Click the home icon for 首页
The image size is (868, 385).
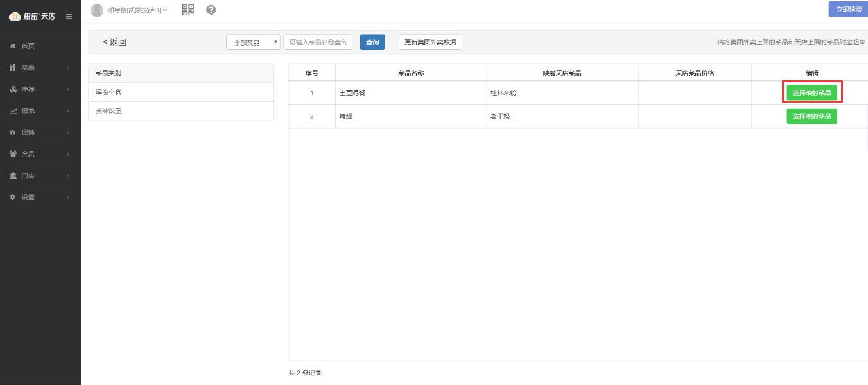tap(13, 46)
